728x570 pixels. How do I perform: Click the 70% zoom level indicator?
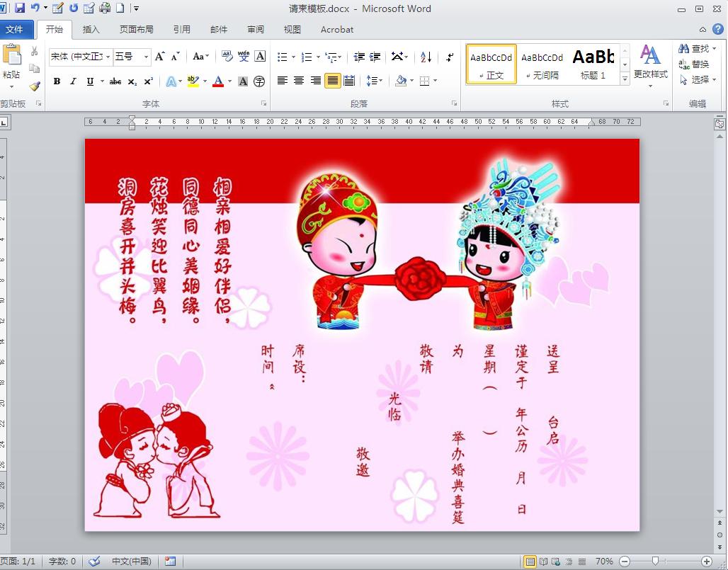(604, 561)
